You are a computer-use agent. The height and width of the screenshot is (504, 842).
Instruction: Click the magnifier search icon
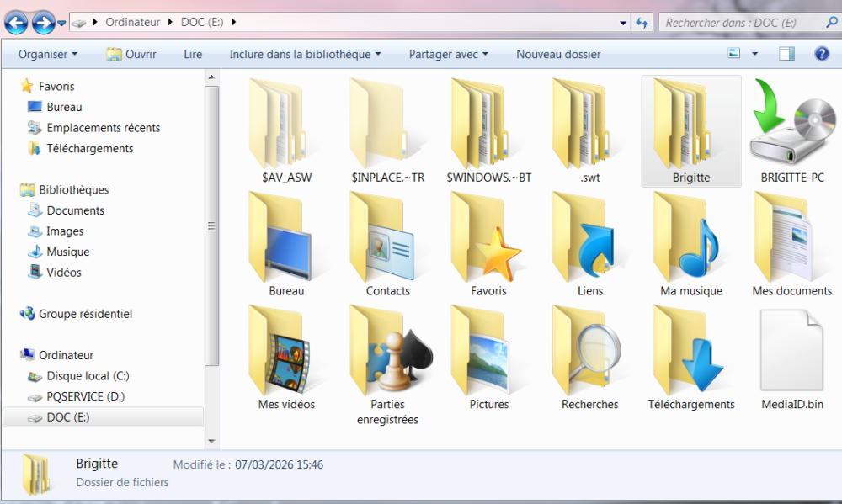832,22
